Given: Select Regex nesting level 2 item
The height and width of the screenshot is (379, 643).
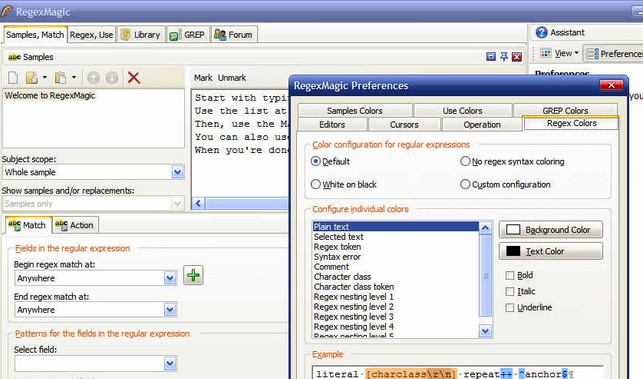Looking at the screenshot, I should tap(395, 307).
